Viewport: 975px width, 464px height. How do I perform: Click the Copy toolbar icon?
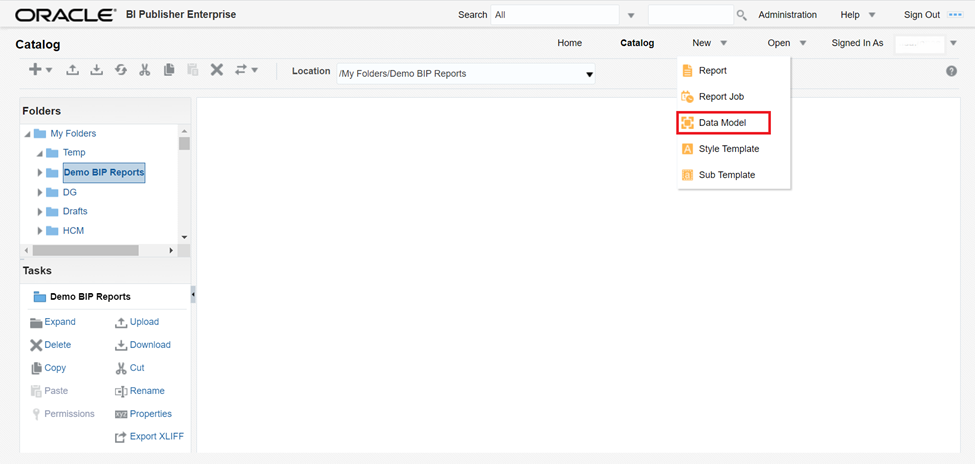[x=169, y=70]
